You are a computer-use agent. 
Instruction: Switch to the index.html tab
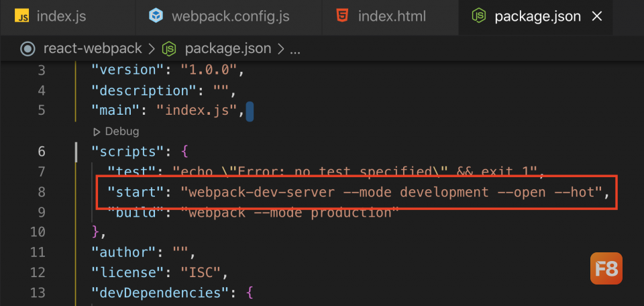pyautogui.click(x=390, y=16)
